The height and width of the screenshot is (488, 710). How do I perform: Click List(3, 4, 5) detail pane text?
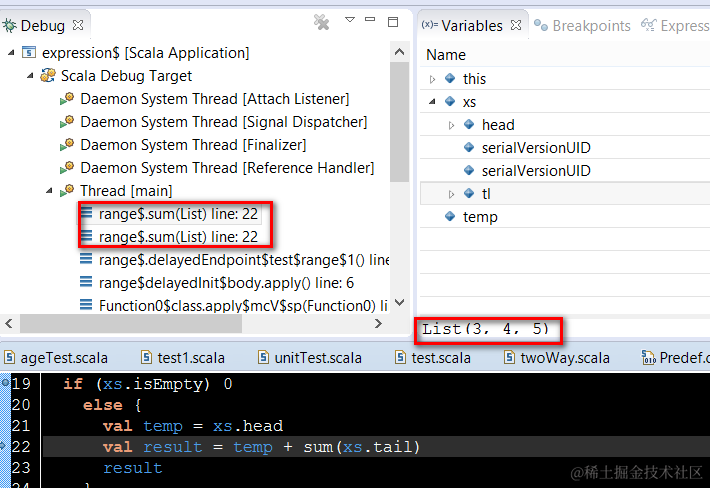(x=485, y=329)
